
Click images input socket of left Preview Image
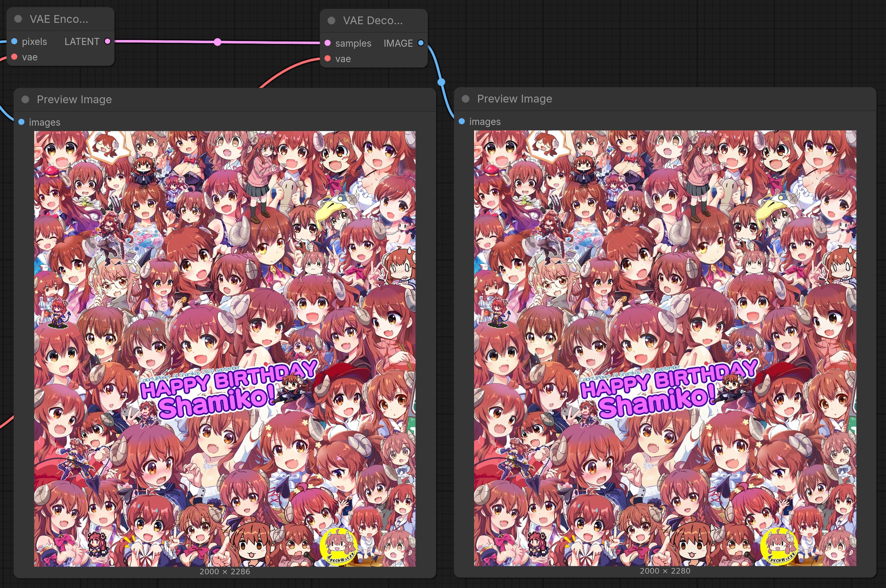[x=21, y=122]
